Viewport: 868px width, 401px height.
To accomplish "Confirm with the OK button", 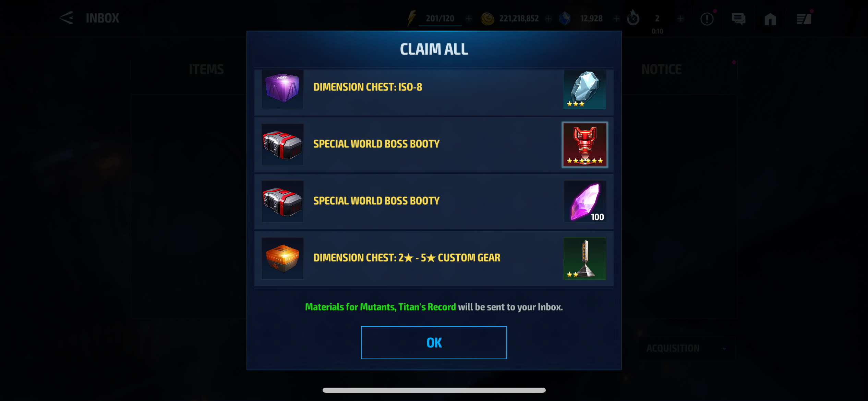I will pos(434,343).
